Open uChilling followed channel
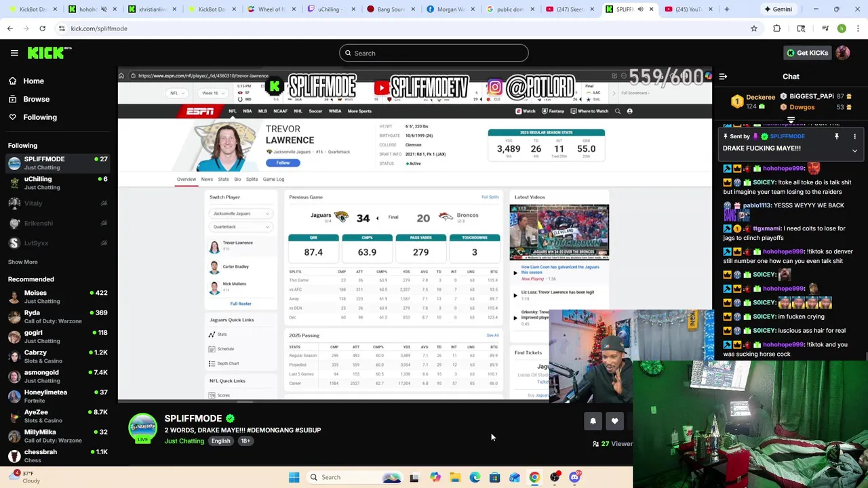This screenshot has width=868, height=488. point(58,183)
